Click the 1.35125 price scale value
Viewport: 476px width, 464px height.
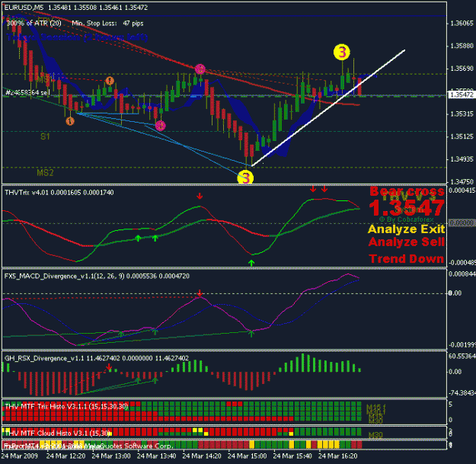click(x=462, y=136)
